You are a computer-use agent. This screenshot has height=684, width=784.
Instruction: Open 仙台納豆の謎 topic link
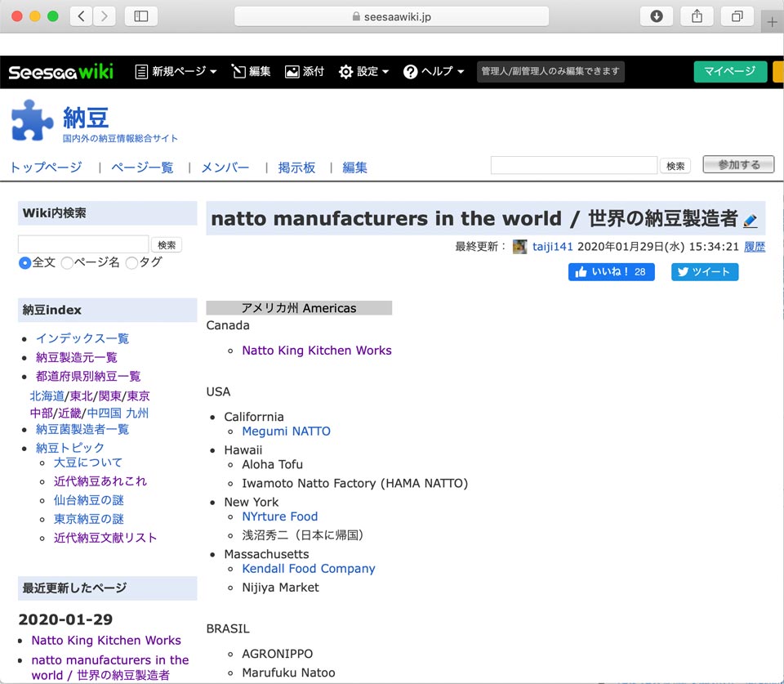point(89,500)
